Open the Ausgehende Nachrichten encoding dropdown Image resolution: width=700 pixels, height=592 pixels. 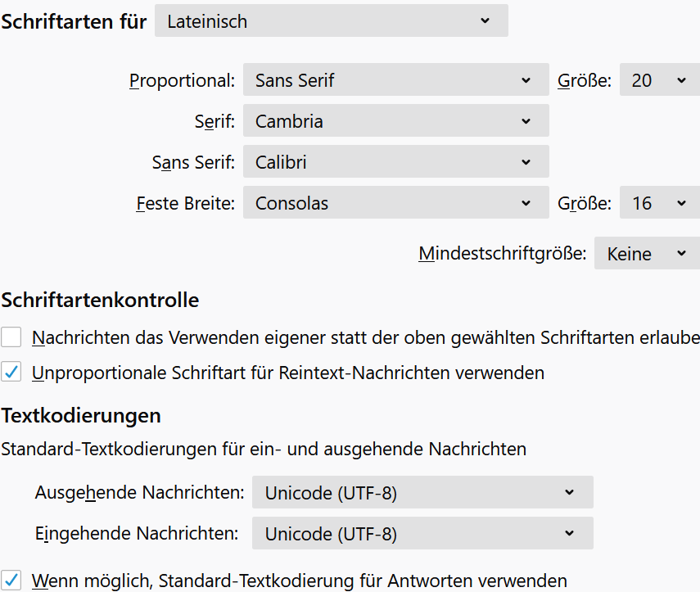point(422,493)
